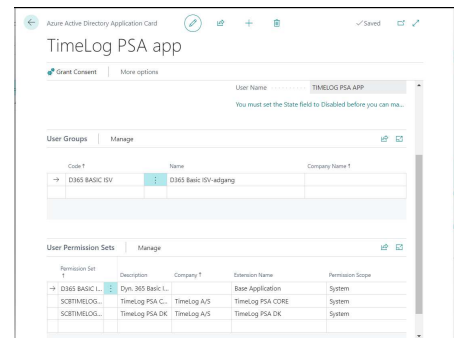
Task: Click Dyn. 365 Basic description cell
Action: click(145, 289)
